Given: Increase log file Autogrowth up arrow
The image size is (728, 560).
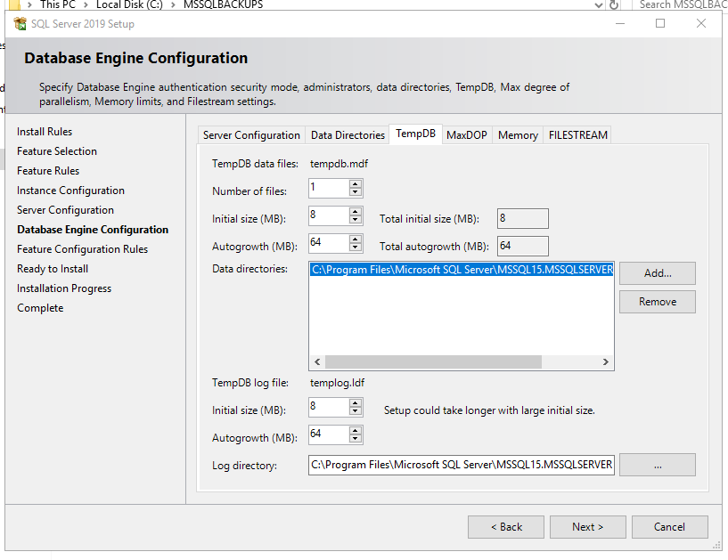Looking at the screenshot, I should pos(356,431).
